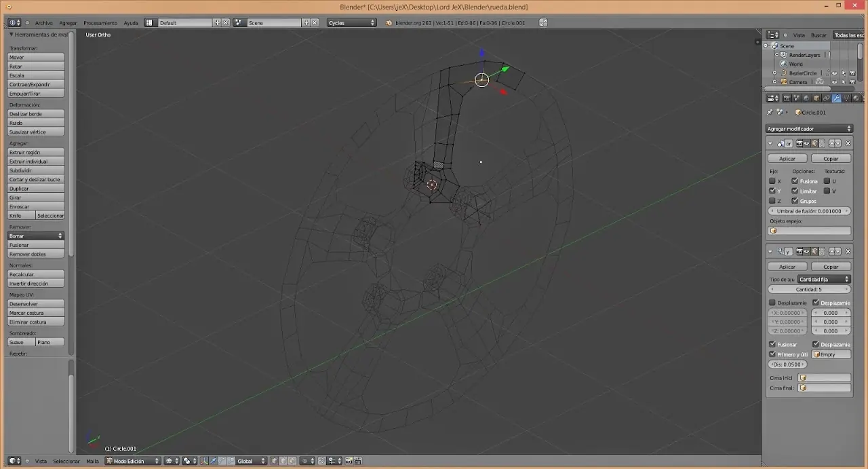This screenshot has width=868, height=469.
Task: Open the Constraints chain-link properties tab
Action: [826, 98]
